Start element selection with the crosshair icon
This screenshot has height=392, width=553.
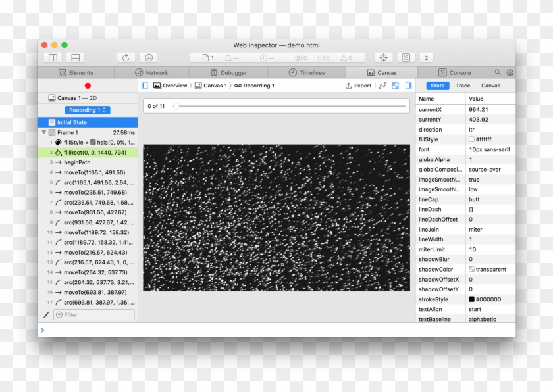[384, 58]
